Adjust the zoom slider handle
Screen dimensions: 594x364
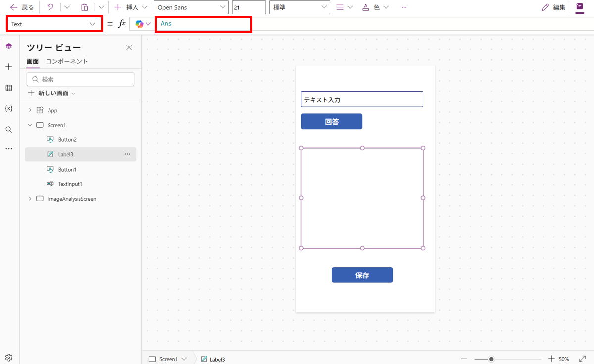491,359
